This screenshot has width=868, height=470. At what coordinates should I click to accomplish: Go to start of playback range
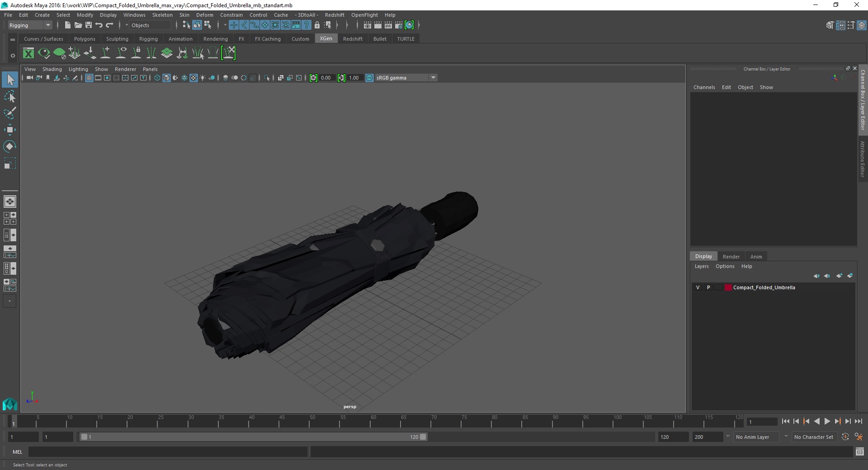pos(785,421)
